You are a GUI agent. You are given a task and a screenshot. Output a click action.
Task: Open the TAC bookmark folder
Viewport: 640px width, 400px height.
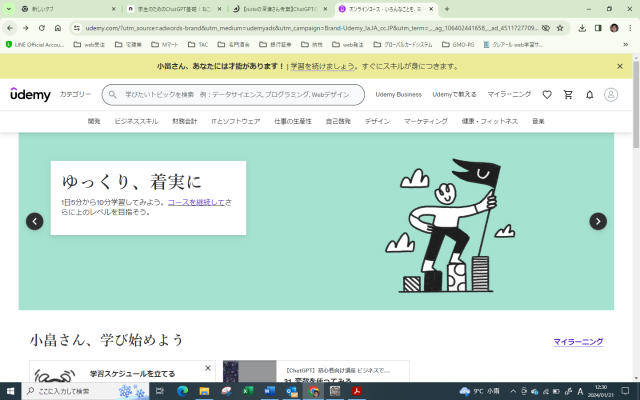[x=198, y=44]
